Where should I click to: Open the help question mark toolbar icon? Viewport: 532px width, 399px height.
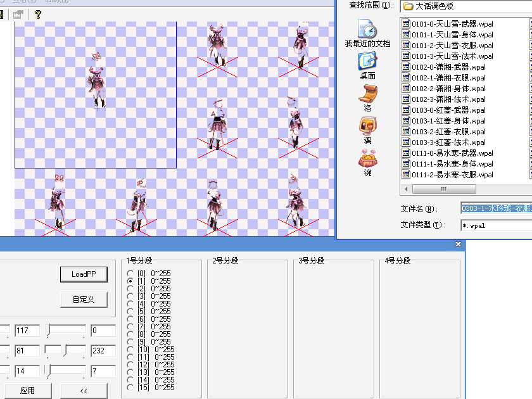pyautogui.click(x=37, y=14)
